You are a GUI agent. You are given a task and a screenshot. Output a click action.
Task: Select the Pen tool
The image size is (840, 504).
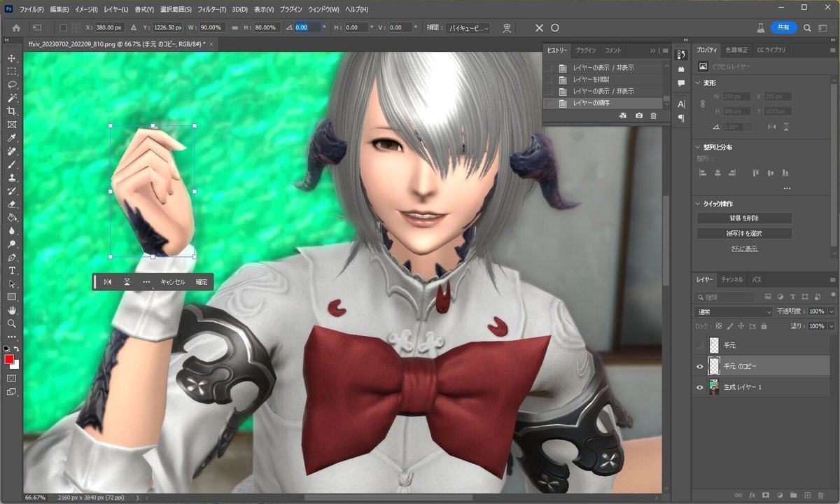[12, 258]
